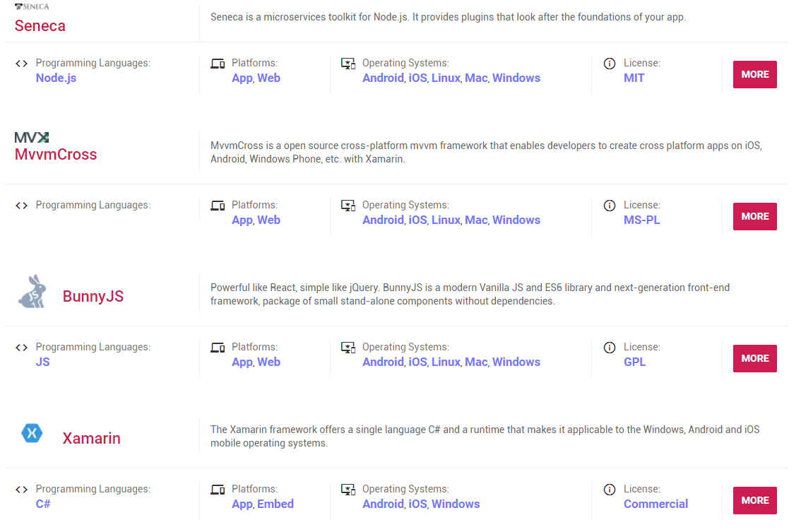The height and width of the screenshot is (532, 801).
Task: Select App platform in Seneca row
Action: (x=242, y=78)
